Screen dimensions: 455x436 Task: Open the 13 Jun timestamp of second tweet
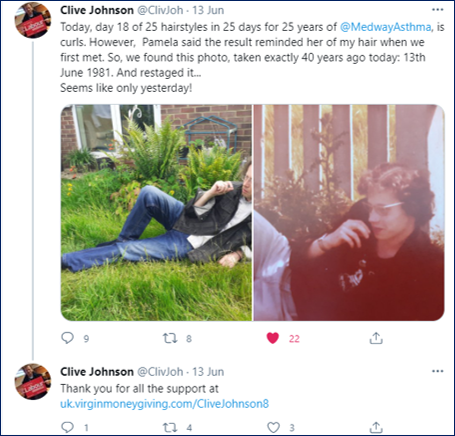pos(208,372)
